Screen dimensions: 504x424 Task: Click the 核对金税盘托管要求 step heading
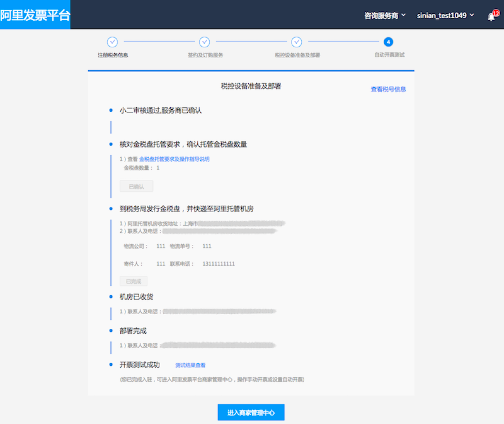pyautogui.click(x=183, y=144)
